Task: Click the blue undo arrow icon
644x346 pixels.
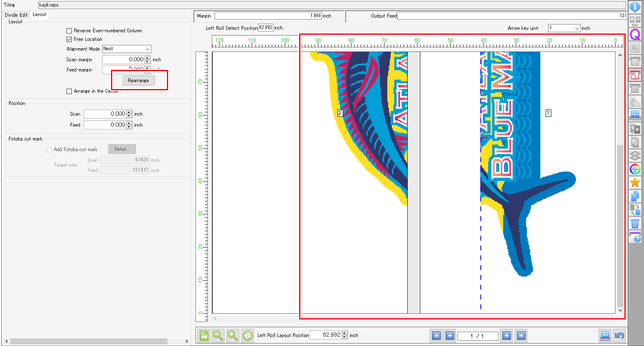Action: pyautogui.click(x=619, y=335)
